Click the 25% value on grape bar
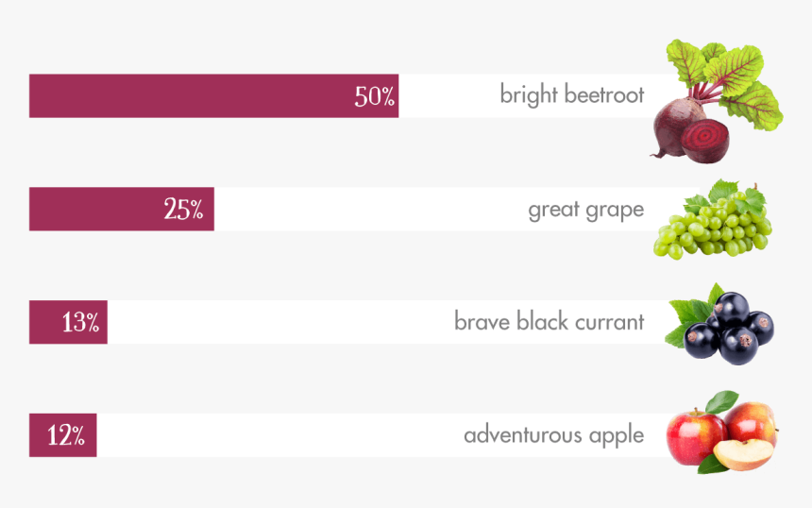 point(183,210)
